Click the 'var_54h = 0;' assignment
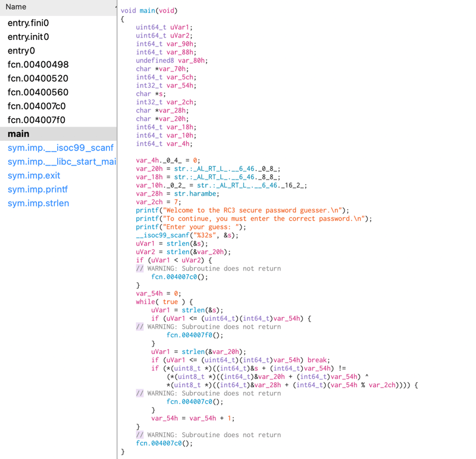476x459 pixels. (158, 294)
